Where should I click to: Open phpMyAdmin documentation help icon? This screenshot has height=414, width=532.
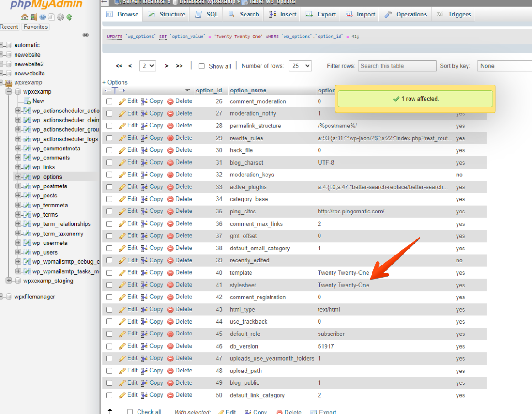(43, 17)
